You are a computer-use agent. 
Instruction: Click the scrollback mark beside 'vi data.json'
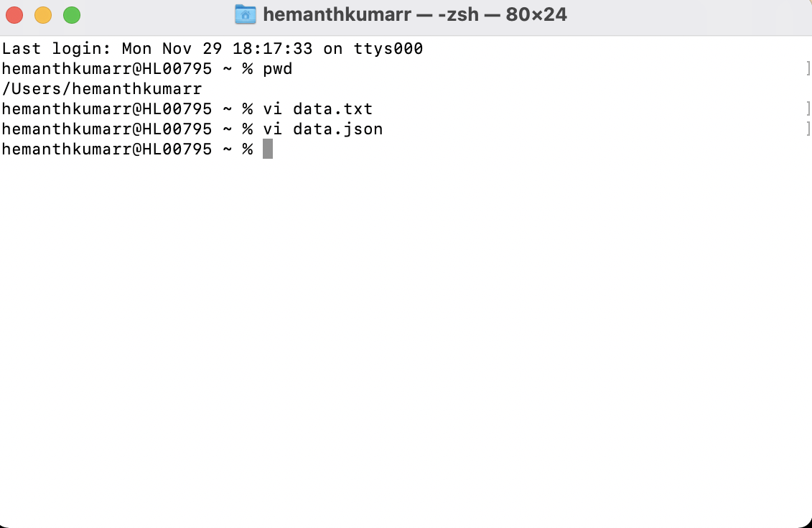808,129
